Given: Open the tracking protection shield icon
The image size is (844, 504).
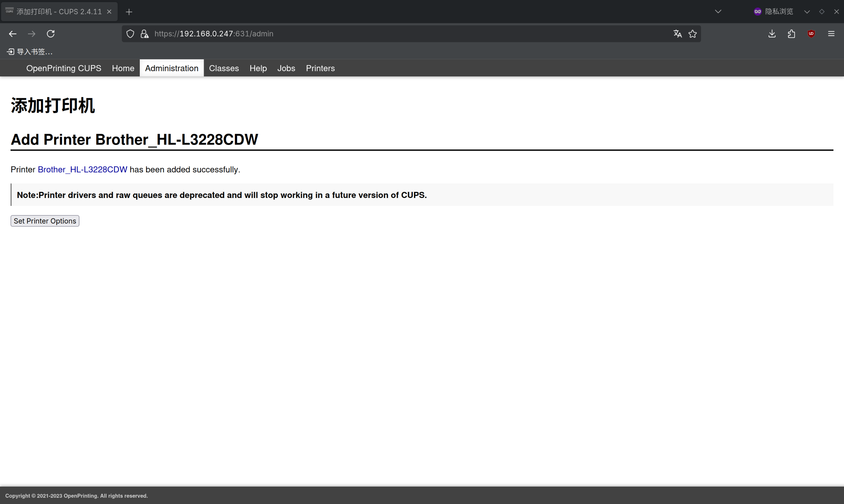Looking at the screenshot, I should [x=130, y=34].
